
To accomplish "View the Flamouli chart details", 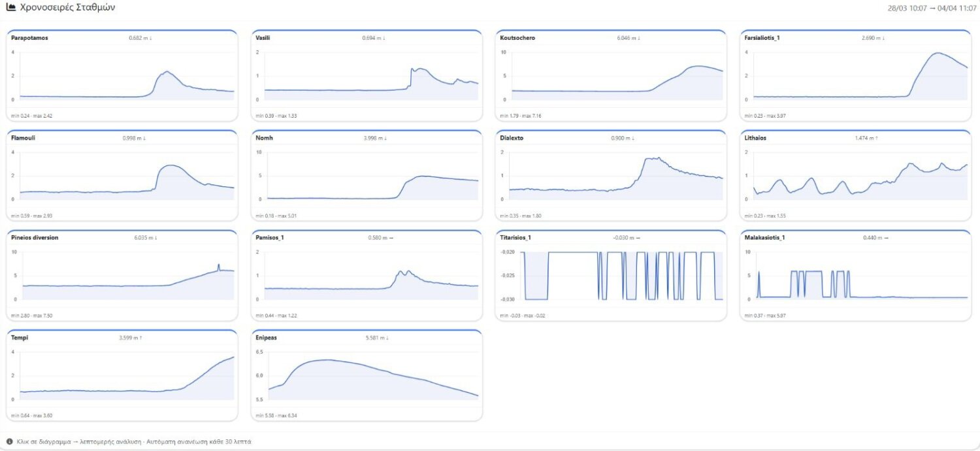I will coord(122,176).
